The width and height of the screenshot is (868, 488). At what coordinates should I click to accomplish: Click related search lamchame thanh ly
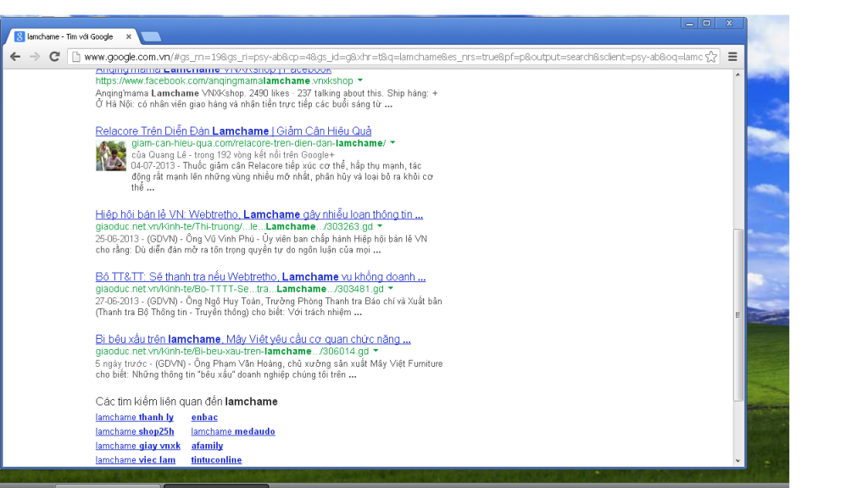click(x=134, y=417)
